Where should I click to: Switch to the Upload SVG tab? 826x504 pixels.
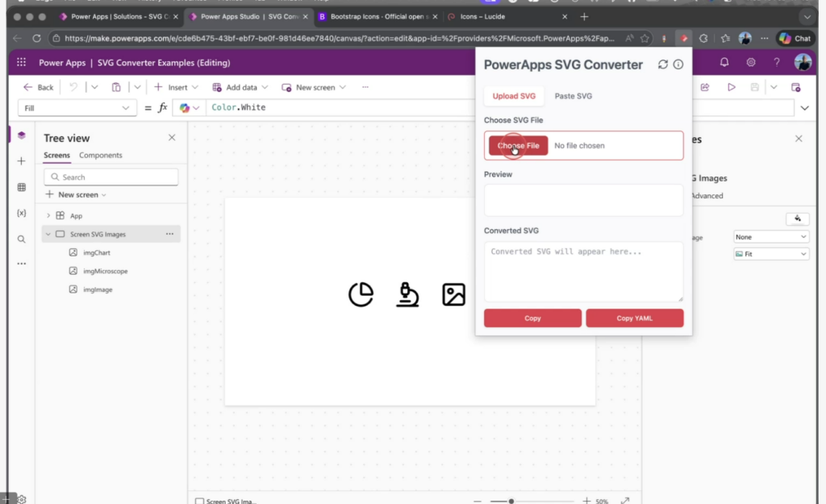514,96
